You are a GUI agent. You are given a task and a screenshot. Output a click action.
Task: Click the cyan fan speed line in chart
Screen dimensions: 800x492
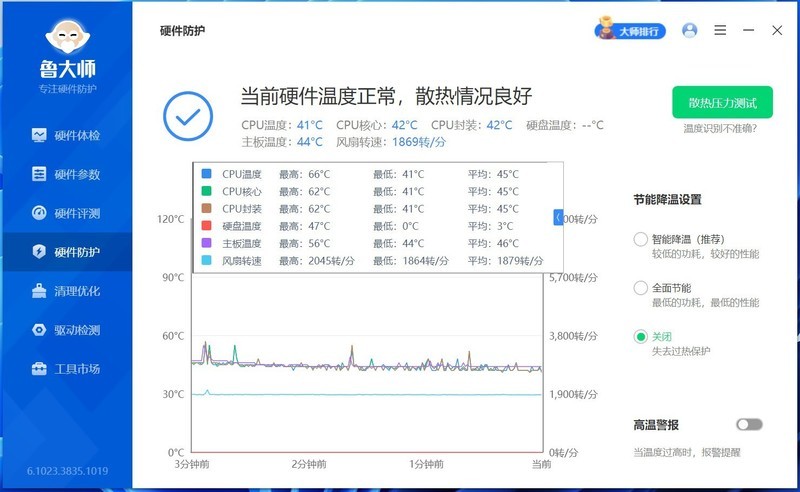pyautogui.click(x=367, y=395)
